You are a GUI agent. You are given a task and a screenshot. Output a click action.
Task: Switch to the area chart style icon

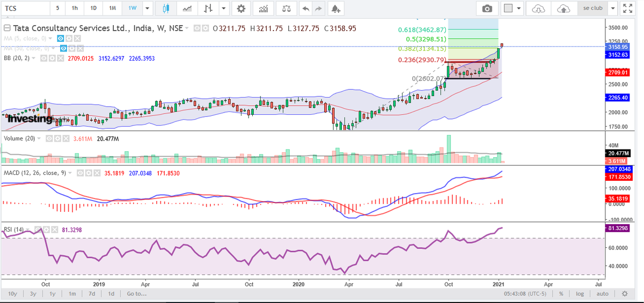pos(188,9)
